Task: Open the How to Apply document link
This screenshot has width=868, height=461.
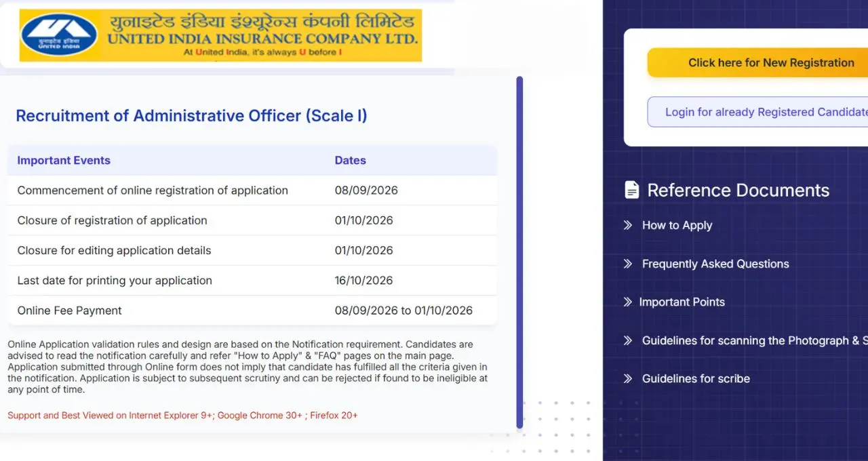Action: click(x=677, y=225)
